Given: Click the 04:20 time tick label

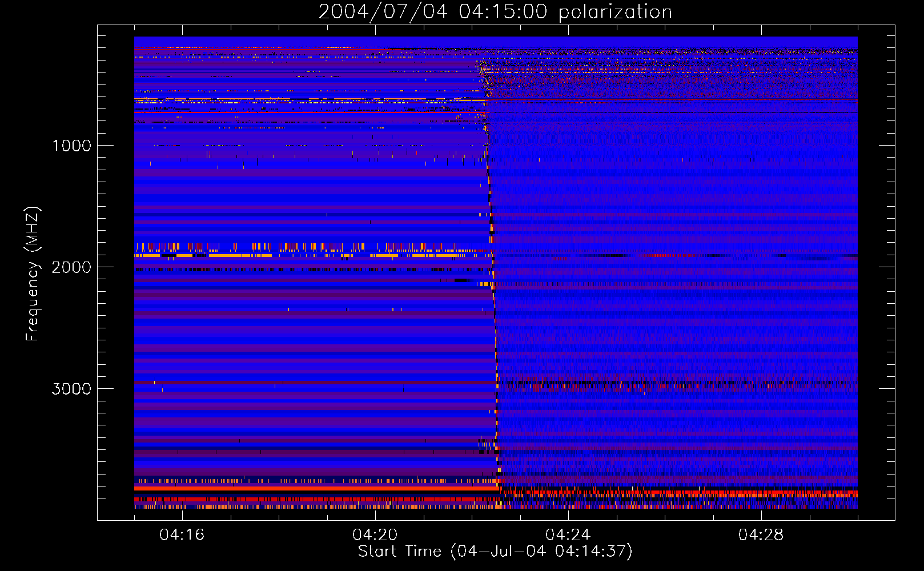Looking at the screenshot, I should [375, 535].
